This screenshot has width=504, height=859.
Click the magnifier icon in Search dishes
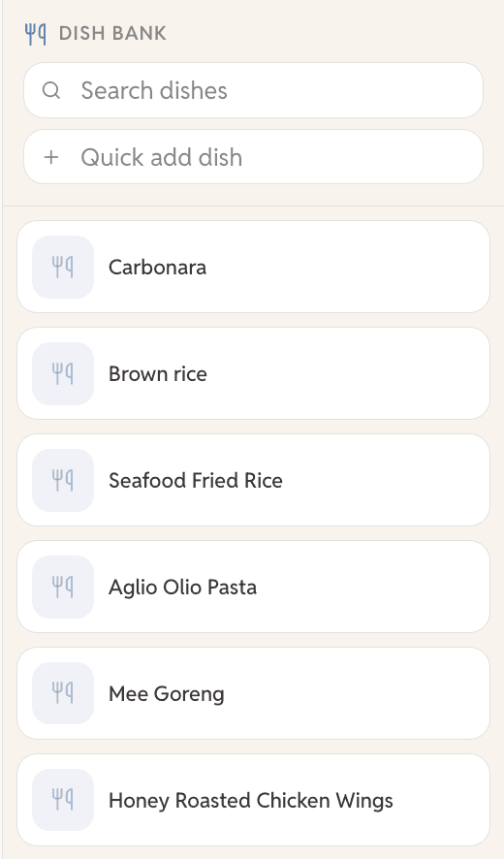51,90
